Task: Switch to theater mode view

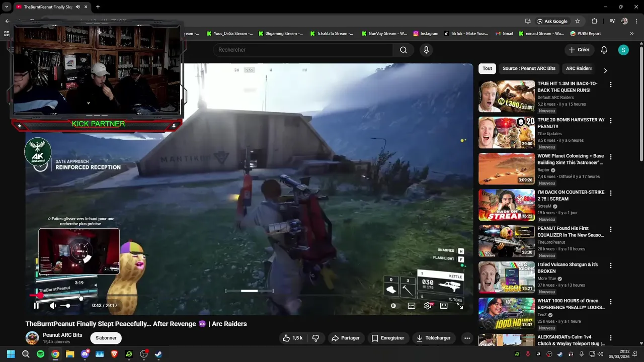Action: point(444,306)
